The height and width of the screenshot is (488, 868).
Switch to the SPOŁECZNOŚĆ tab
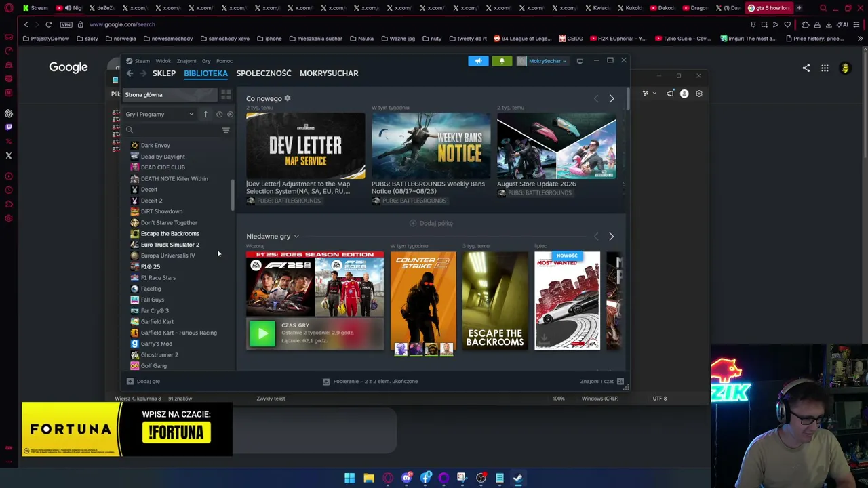pos(264,73)
